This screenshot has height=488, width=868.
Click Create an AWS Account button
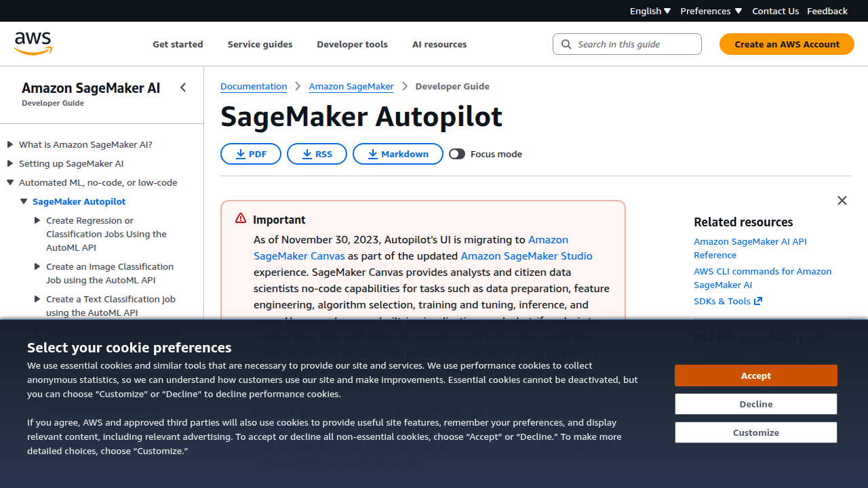click(x=787, y=44)
